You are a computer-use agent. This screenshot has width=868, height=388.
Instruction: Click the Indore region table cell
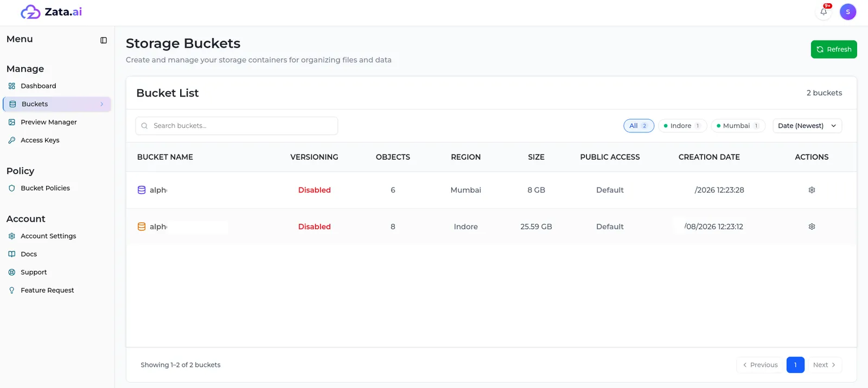click(465, 227)
